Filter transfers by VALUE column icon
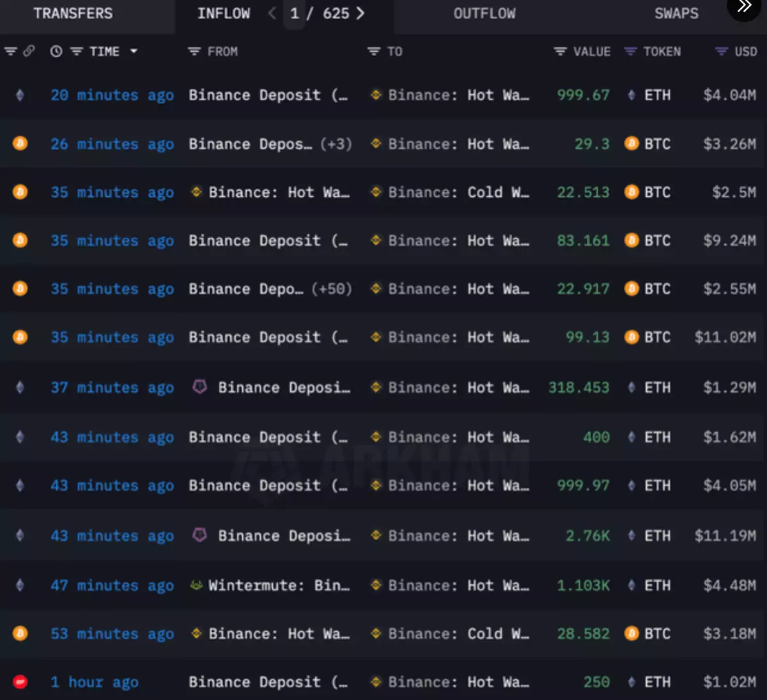The width and height of the screenshot is (767, 700). (560, 52)
